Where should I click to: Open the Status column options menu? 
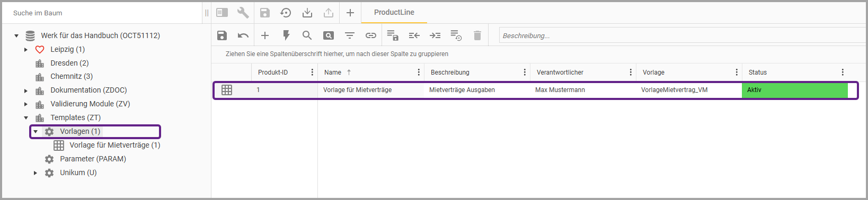coord(843,72)
